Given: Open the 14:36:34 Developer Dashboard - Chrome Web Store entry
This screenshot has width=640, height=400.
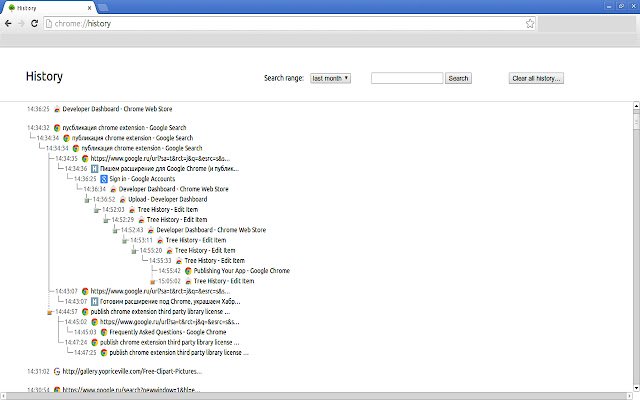Looking at the screenshot, I should click(x=173, y=189).
